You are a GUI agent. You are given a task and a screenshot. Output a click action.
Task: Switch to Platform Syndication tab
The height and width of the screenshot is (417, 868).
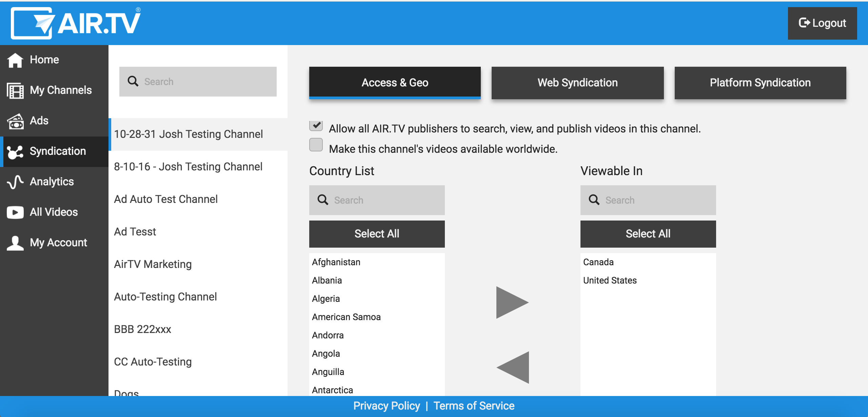[760, 82]
